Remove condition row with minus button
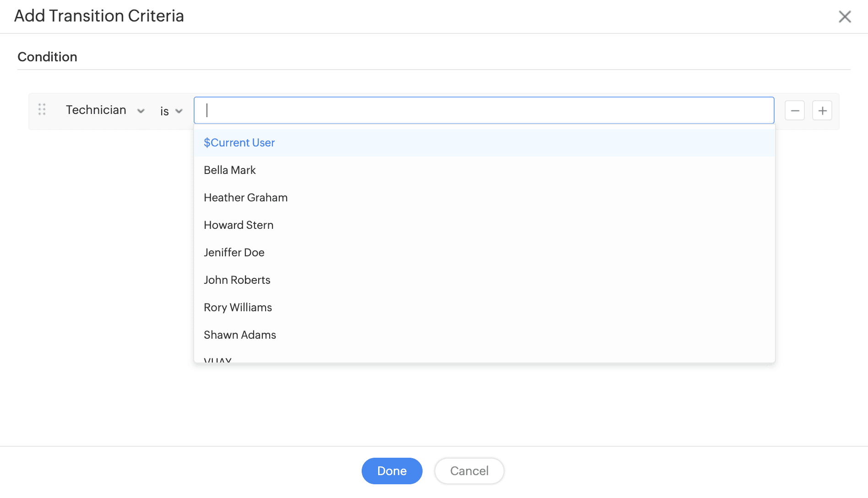 pos(795,111)
